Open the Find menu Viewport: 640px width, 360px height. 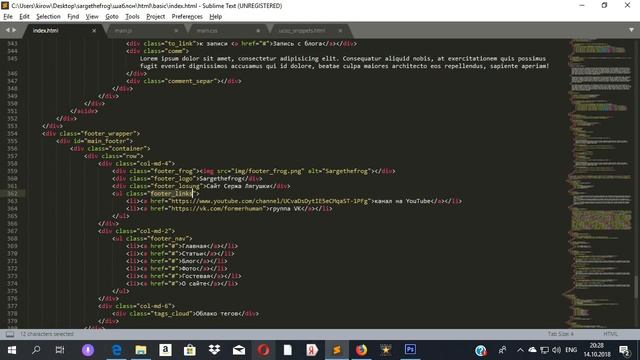pyautogui.click(x=73, y=16)
